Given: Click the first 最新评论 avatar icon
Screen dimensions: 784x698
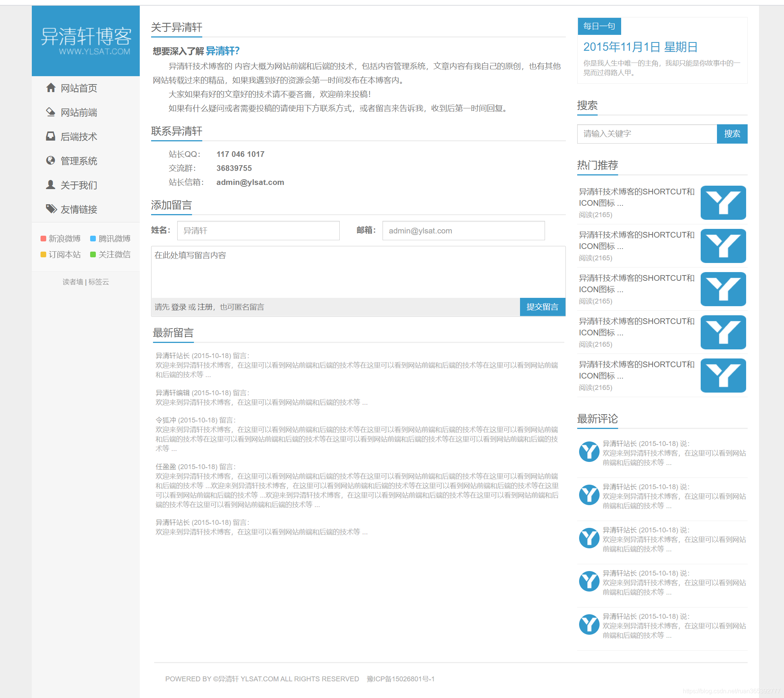Looking at the screenshot, I should tap(589, 452).
